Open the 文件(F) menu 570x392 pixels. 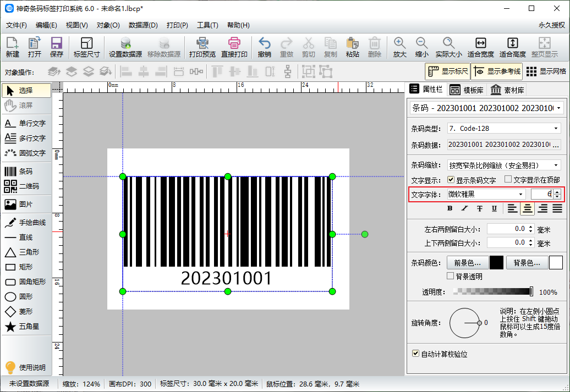[17, 25]
